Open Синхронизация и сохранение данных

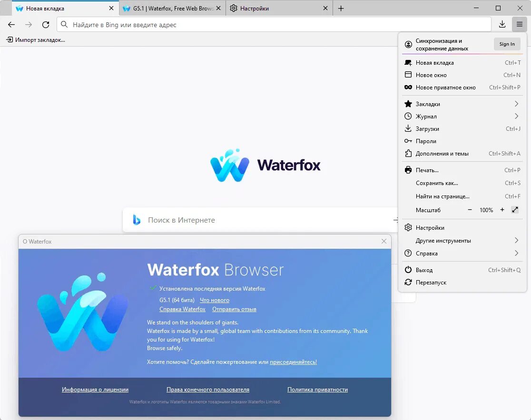[442, 45]
